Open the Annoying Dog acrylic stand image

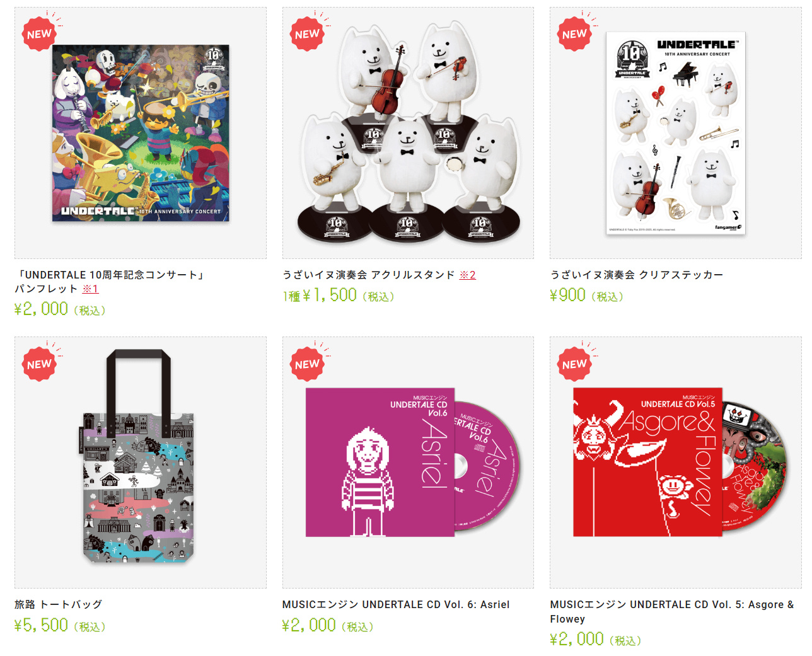408,133
